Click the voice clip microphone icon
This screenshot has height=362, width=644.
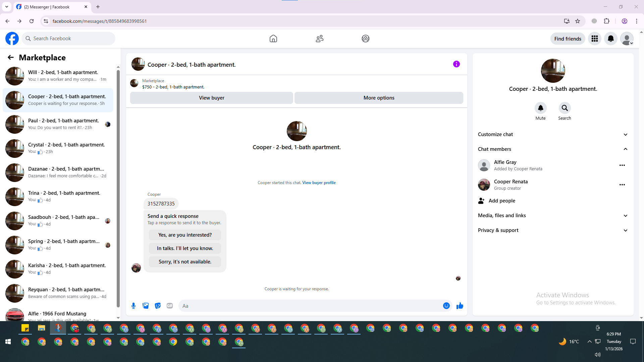(x=133, y=306)
